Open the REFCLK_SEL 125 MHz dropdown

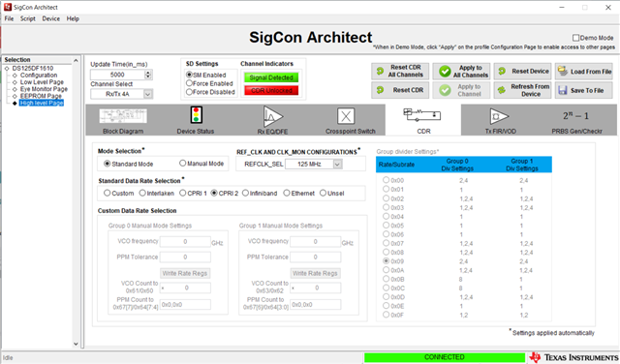tap(337, 164)
